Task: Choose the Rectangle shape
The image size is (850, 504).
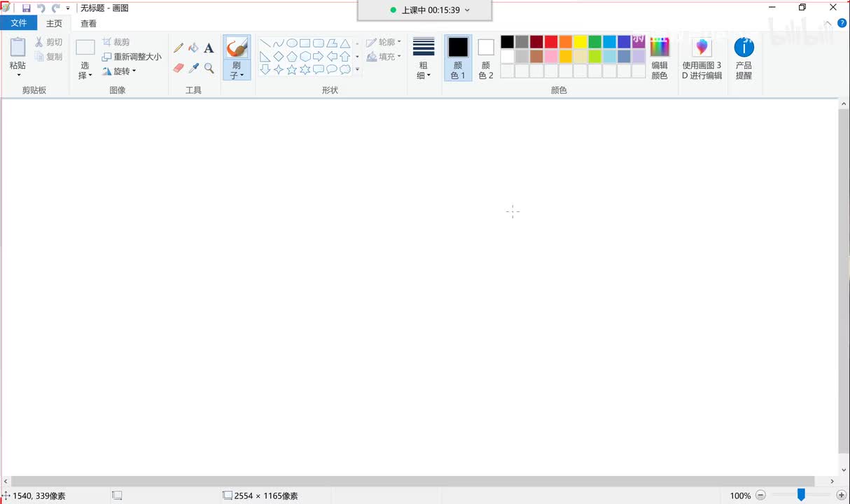Action: click(x=305, y=43)
